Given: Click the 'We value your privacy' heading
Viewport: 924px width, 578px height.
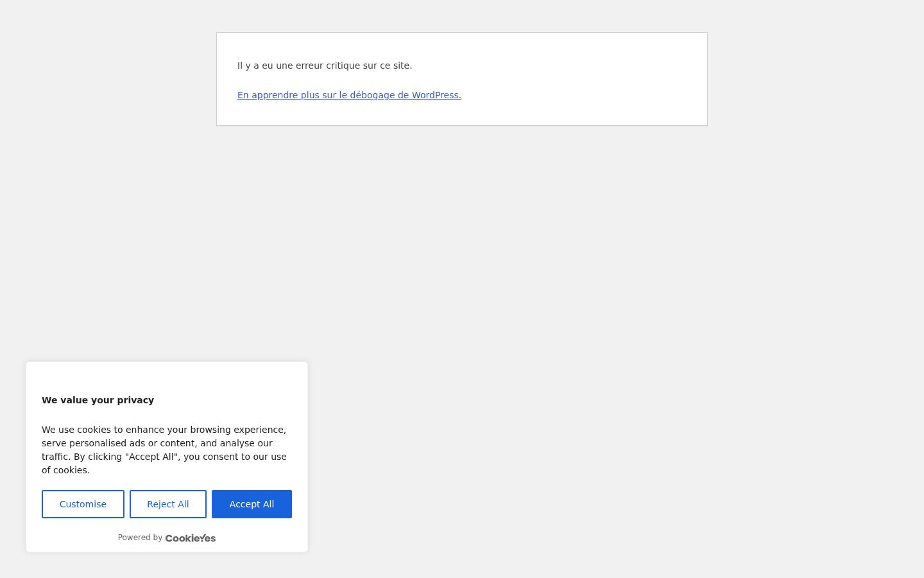Looking at the screenshot, I should point(98,400).
